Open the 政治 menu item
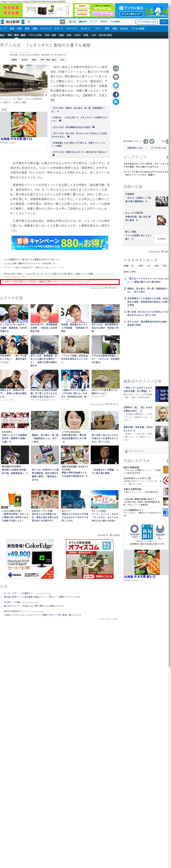 pyautogui.click(x=20, y=29)
